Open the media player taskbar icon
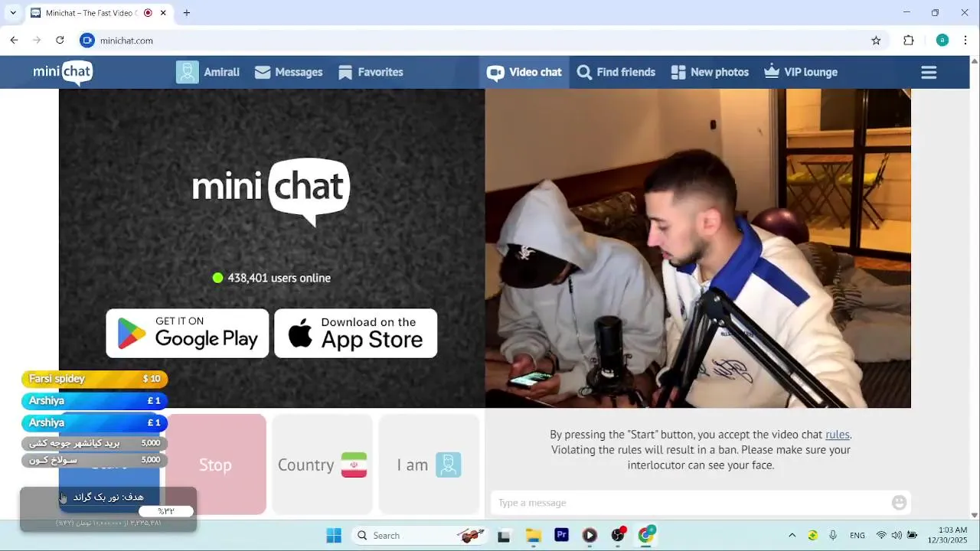The height and width of the screenshot is (551, 980). coord(590,536)
